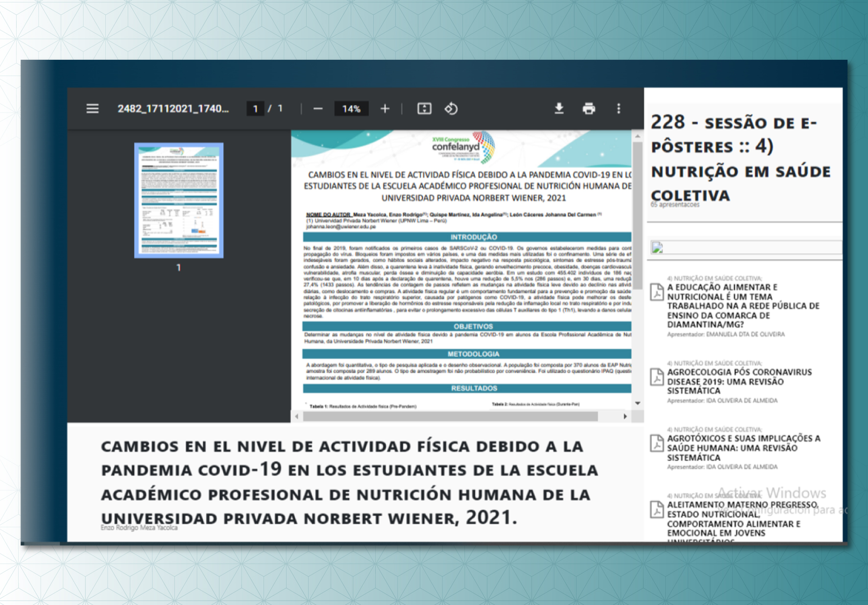868x605 pixels.
Task: Click author name 'Enzo Rodrigo Meza Yacolca'
Action: [x=139, y=528]
